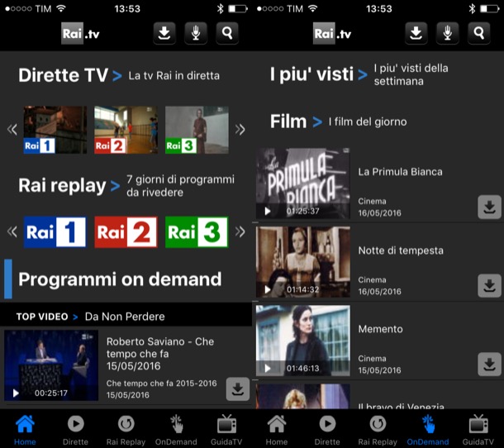Image resolution: width=504 pixels, height=448 pixels.
Task: Tap 'Da Non Perdere' label
Action: (x=125, y=317)
